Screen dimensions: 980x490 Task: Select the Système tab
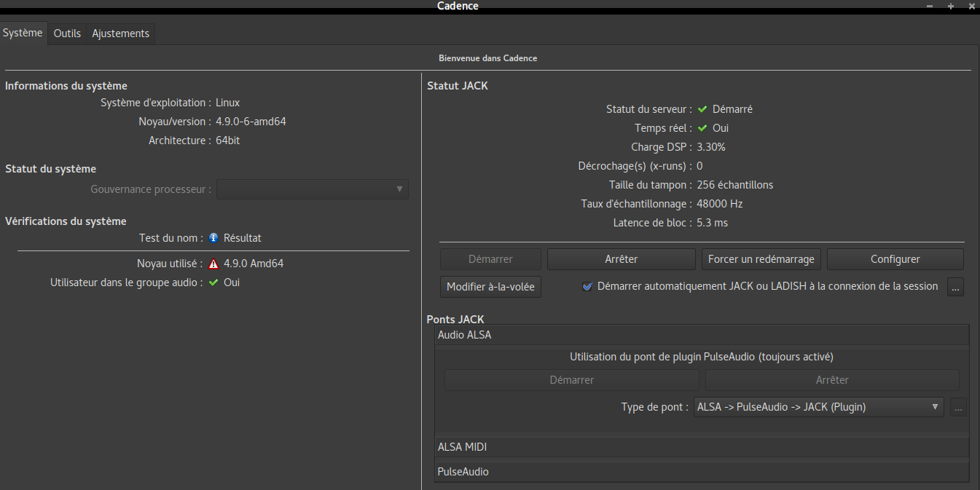[23, 33]
